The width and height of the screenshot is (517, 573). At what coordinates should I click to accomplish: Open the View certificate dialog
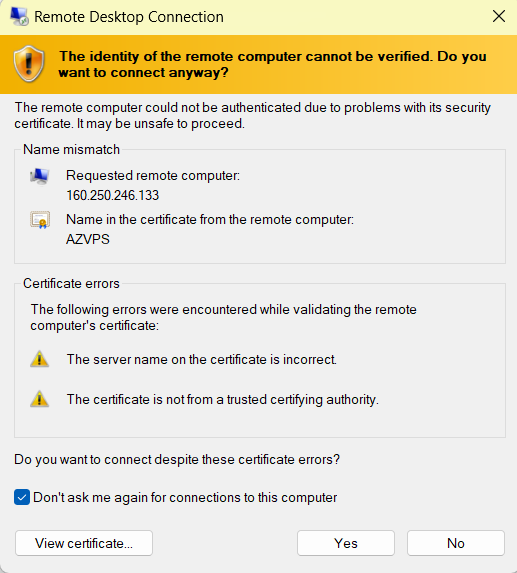pos(84,543)
